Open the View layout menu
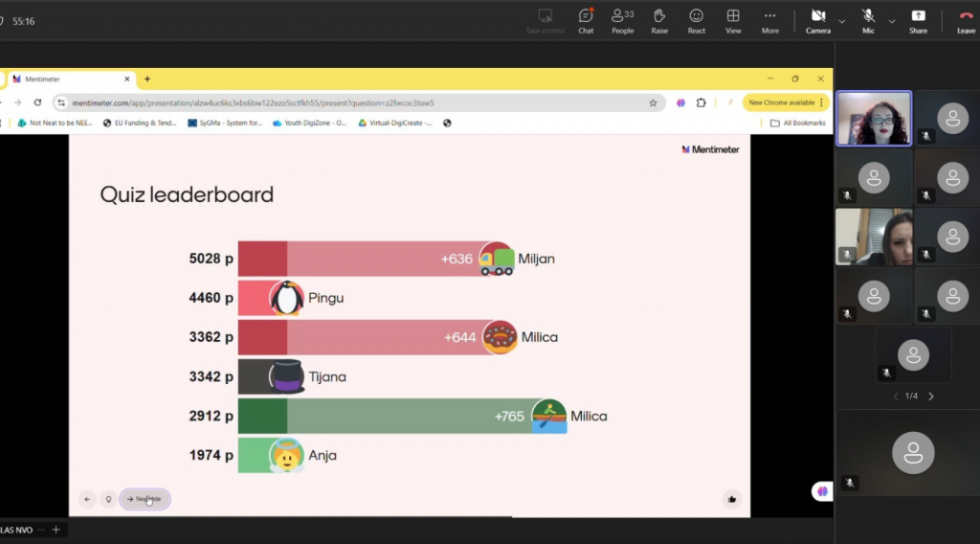Viewport: 980px width, 544px height. [x=733, y=19]
